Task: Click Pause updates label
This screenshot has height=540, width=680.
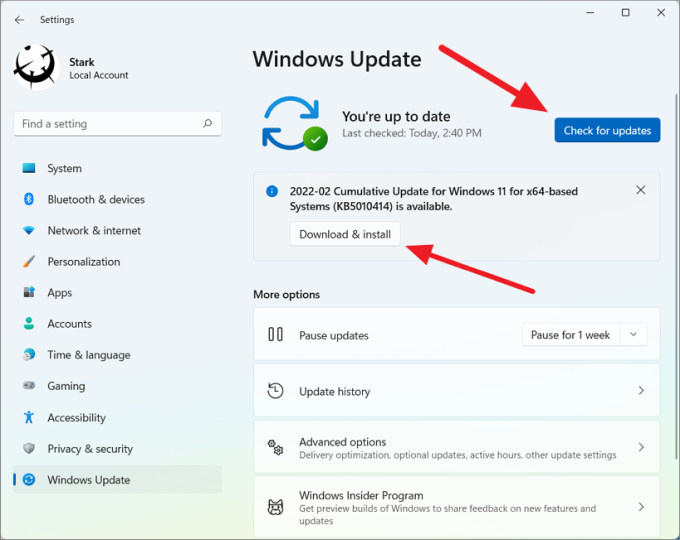Action: (x=333, y=336)
